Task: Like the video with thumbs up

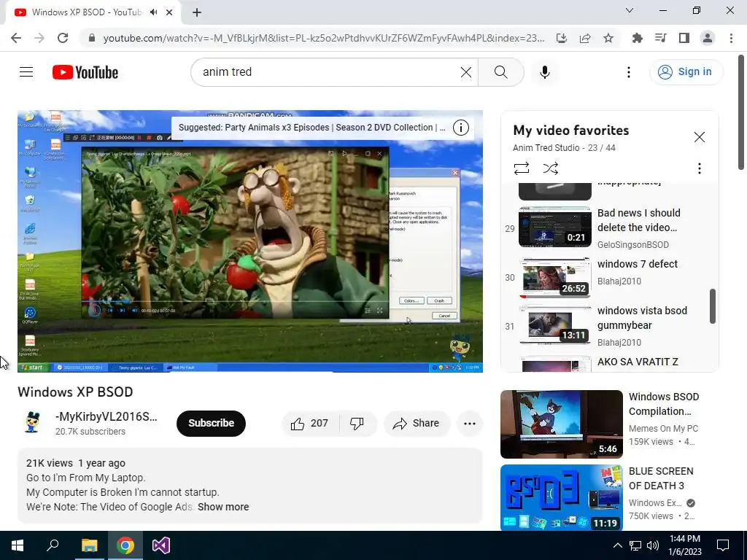Action: click(310, 424)
